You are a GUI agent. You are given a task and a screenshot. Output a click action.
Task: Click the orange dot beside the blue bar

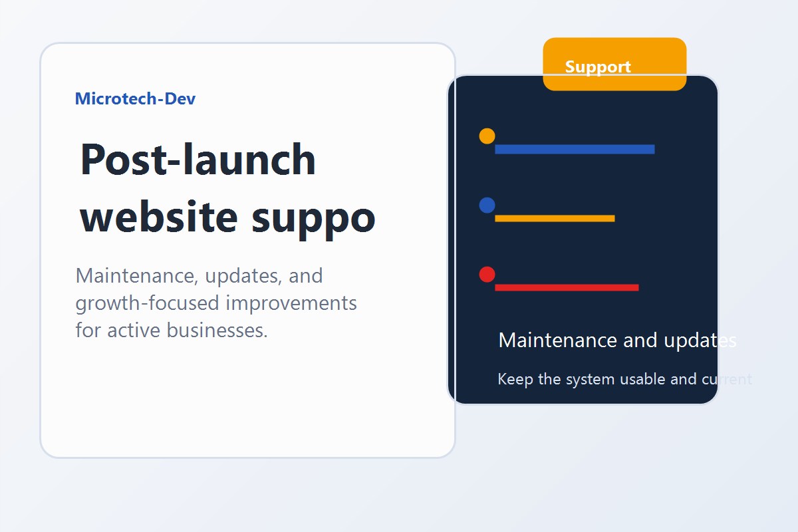[x=487, y=136]
